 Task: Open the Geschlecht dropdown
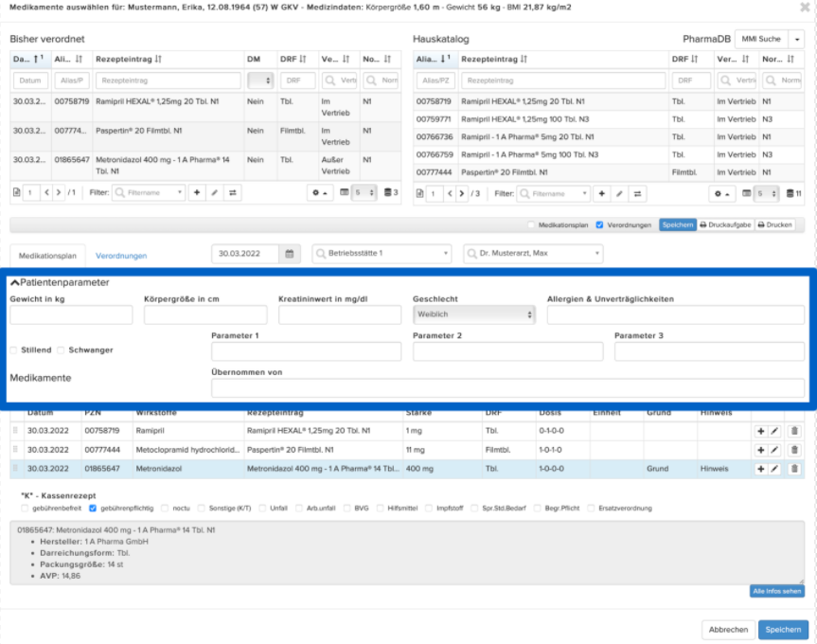(473, 314)
